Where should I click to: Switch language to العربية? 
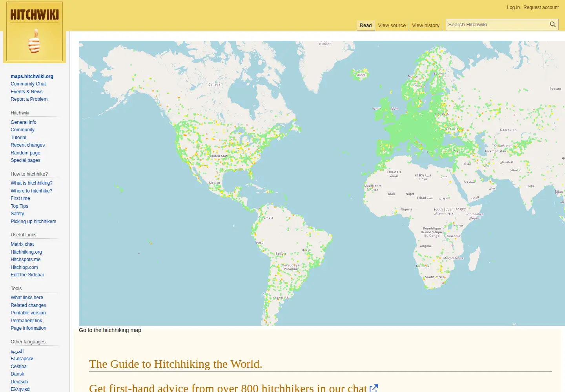click(x=17, y=351)
